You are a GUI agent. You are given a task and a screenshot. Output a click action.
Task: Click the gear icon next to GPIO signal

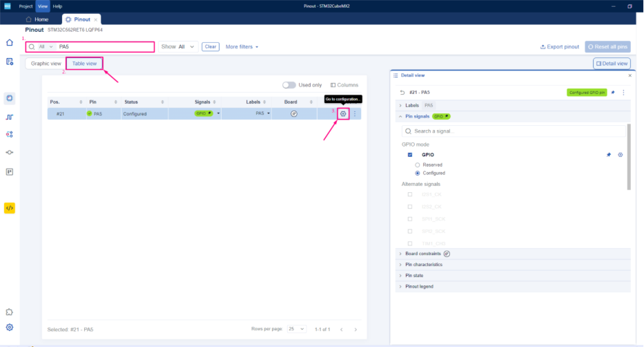(620, 155)
